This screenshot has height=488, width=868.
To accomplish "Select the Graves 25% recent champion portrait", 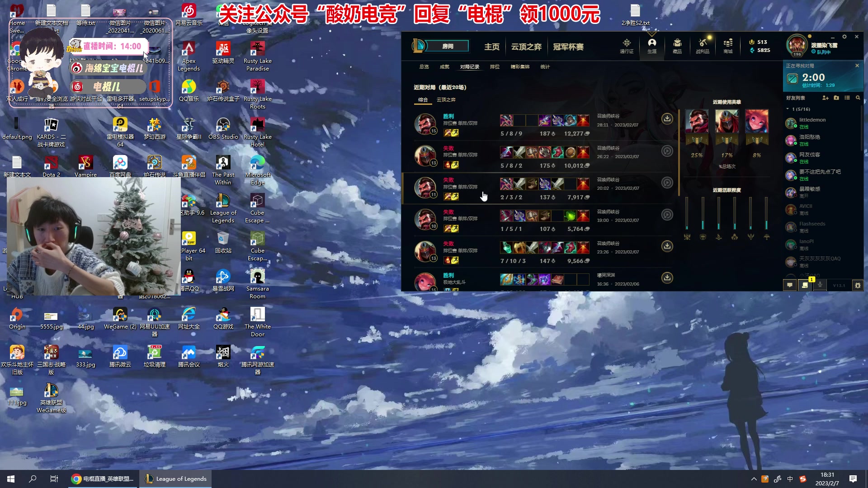I will coord(697,121).
